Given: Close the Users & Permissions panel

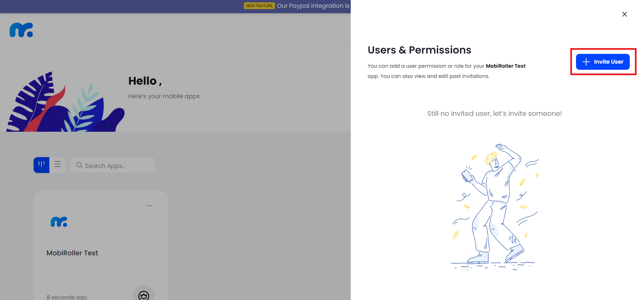Looking at the screenshot, I should coord(624,14).
